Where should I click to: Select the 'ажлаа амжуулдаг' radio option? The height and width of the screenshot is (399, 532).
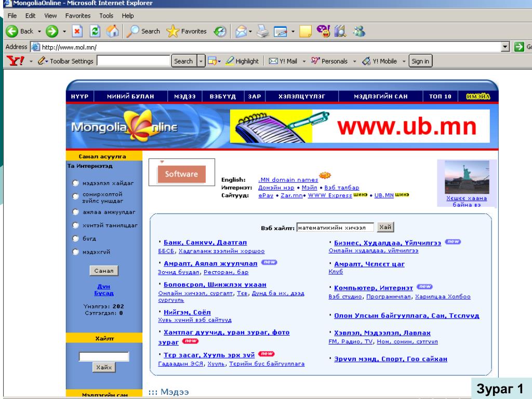75,212
